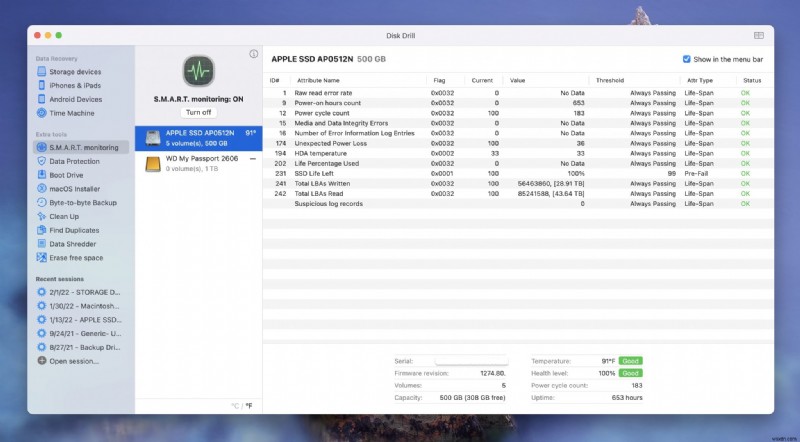Open the Boot Drive tool
The width and height of the screenshot is (800, 442).
66,175
